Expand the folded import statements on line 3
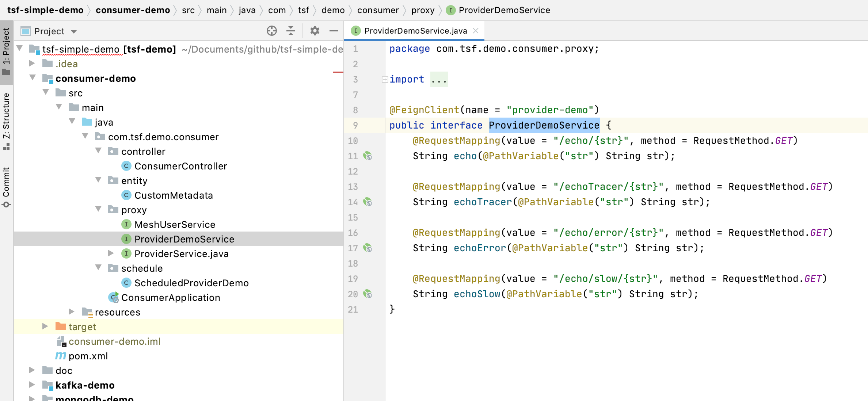The height and width of the screenshot is (401, 868). point(384,79)
